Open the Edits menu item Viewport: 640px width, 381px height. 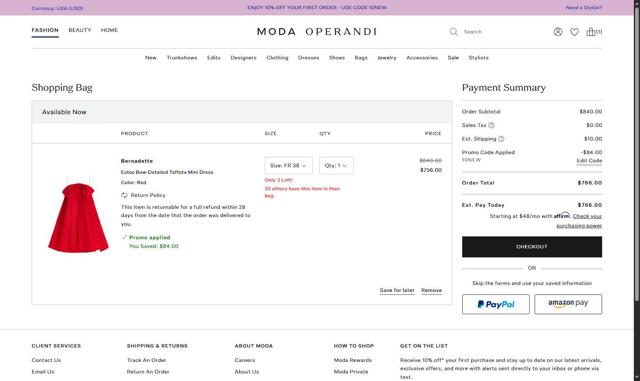tap(213, 58)
